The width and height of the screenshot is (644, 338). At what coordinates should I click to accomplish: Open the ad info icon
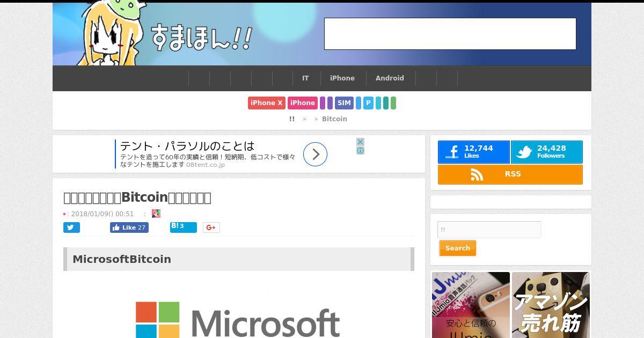(361, 151)
